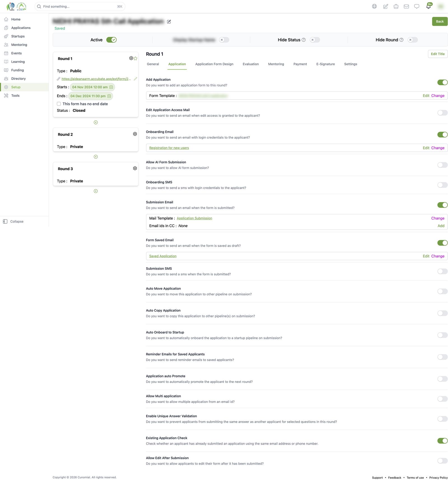Open the Round 1 public form URL
Image resolution: width=448 pixels, height=481 pixels.
point(96,79)
